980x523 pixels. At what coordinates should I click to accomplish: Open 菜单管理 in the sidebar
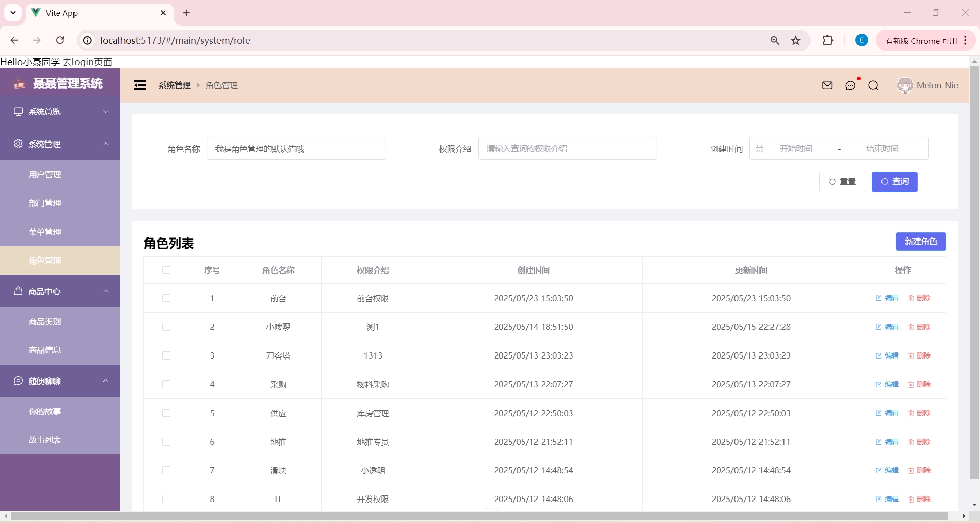pyautogui.click(x=60, y=232)
